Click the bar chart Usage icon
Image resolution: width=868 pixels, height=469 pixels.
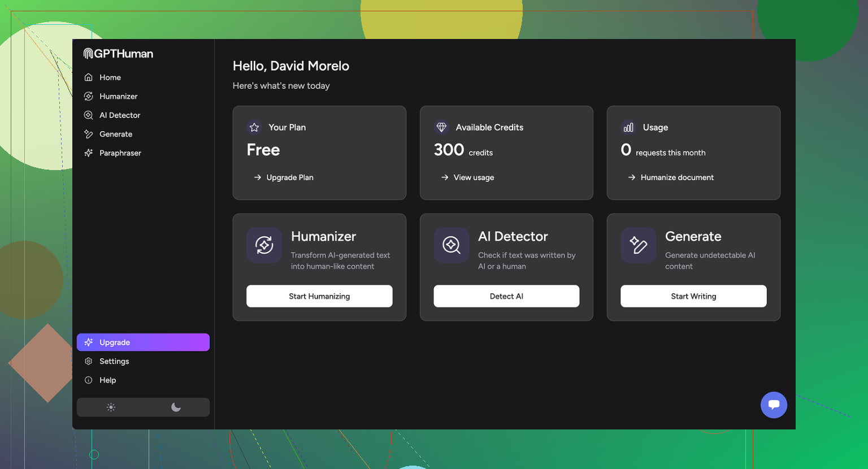[x=628, y=128]
